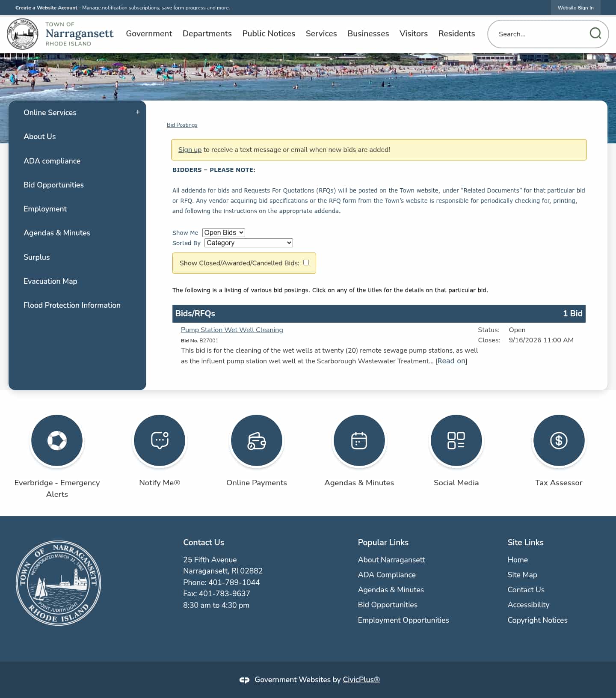616x698 pixels.
Task: Click the Bids/RFQs section header
Action: click(379, 314)
